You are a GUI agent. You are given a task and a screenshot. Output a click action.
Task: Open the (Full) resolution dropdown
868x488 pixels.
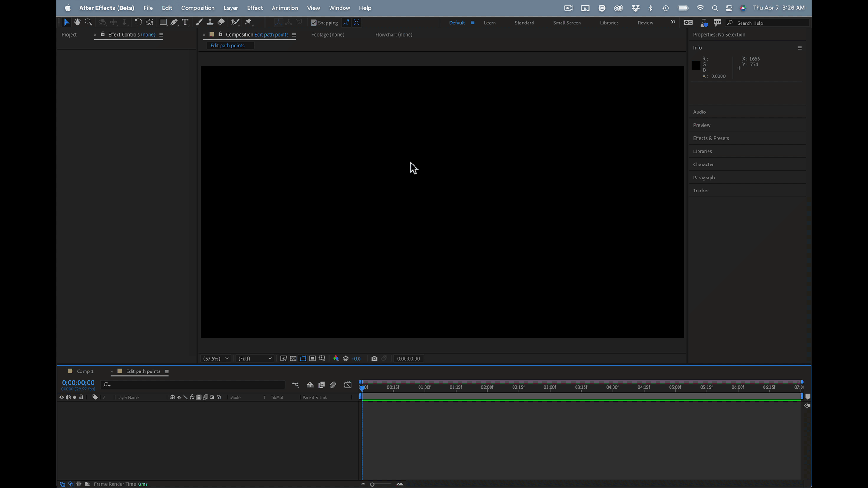255,358
